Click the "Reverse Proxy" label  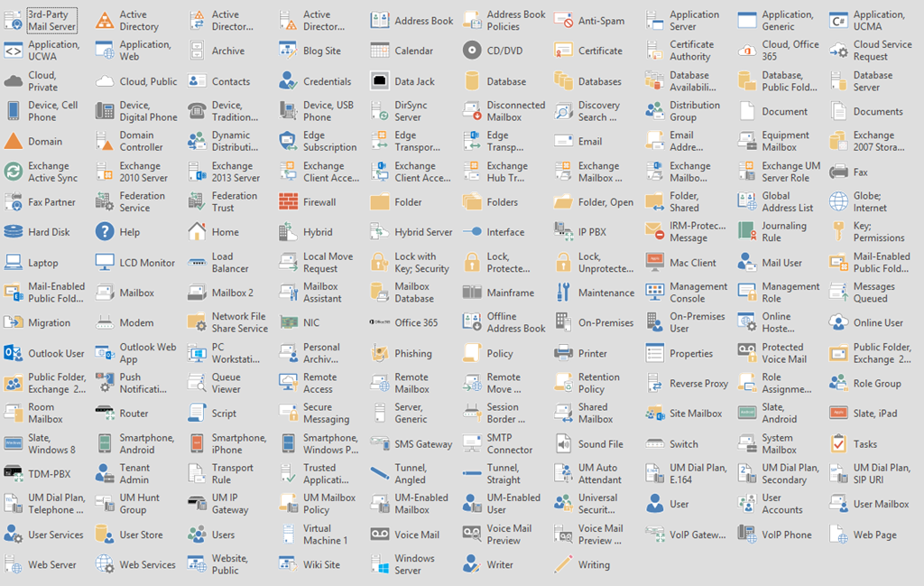coord(699,383)
